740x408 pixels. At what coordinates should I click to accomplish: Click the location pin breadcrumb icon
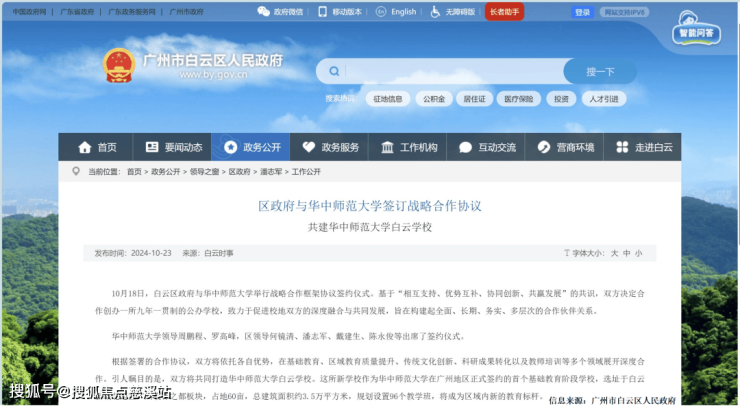[x=76, y=171]
